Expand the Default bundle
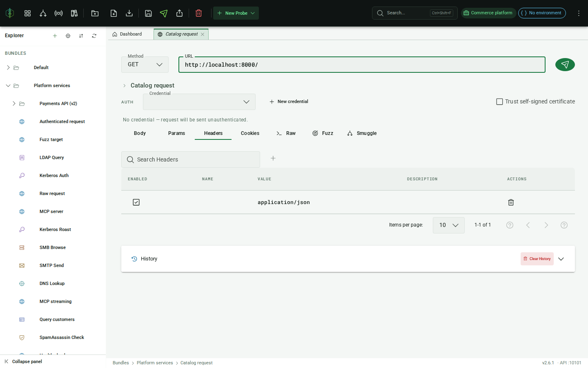This screenshot has width=588, height=368. pyautogui.click(x=8, y=67)
